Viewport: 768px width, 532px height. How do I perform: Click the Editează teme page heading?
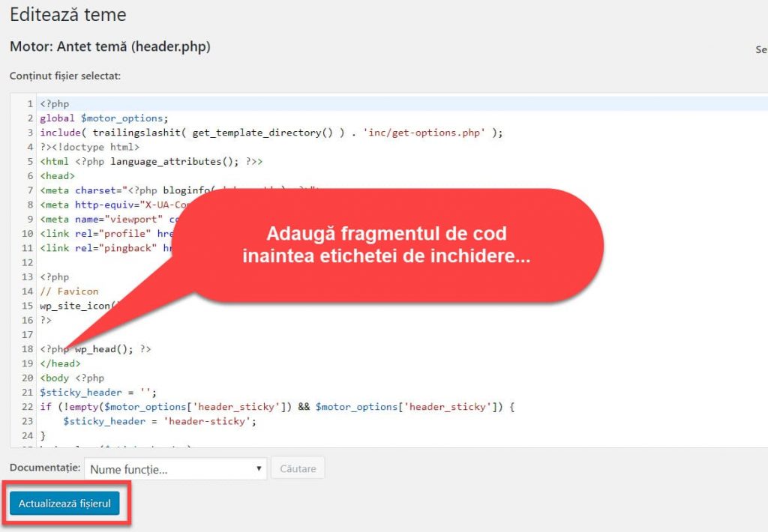point(67,15)
